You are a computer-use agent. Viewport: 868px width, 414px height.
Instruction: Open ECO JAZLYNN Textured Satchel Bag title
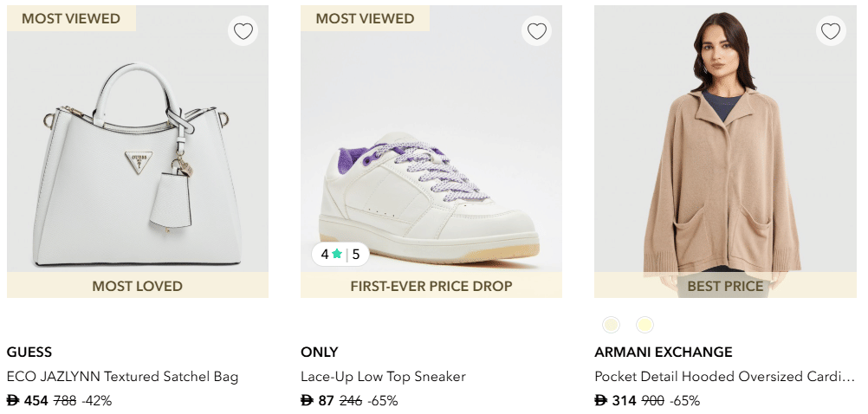(122, 377)
